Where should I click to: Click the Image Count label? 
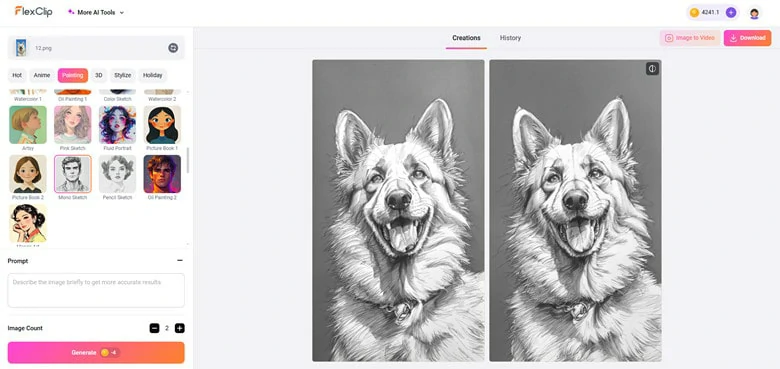(x=25, y=328)
